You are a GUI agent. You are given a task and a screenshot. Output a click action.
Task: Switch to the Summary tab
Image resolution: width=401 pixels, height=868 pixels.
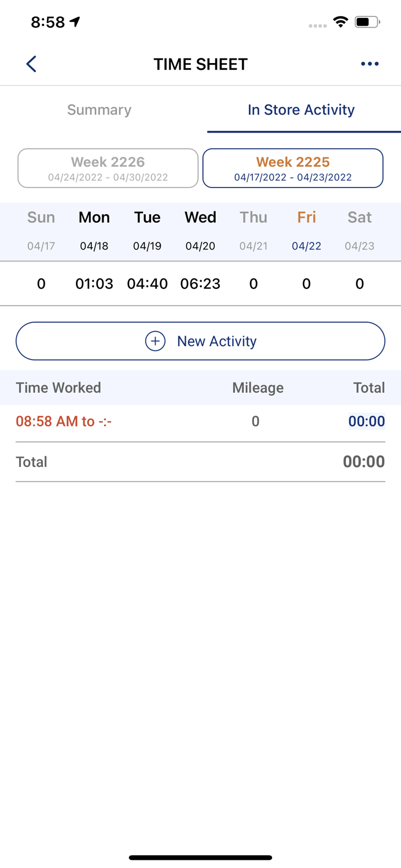[x=99, y=110]
